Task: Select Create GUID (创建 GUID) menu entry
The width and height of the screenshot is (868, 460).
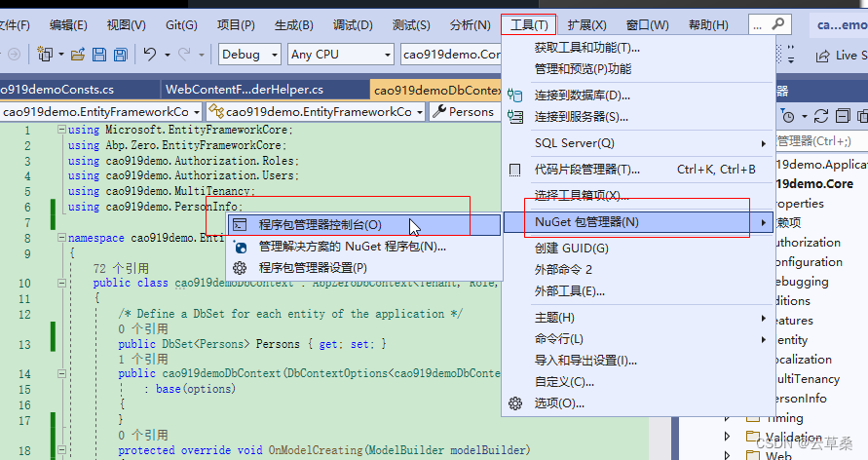Action: (638, 248)
